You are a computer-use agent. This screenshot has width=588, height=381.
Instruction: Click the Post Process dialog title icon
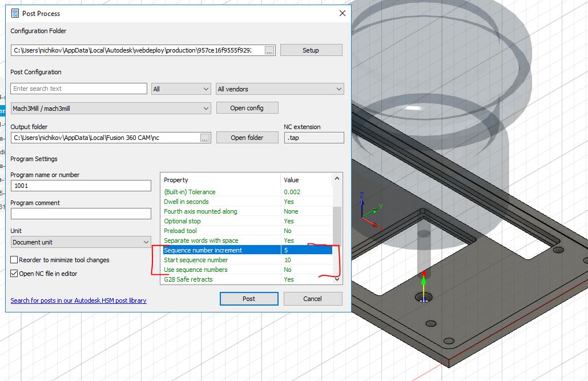[14, 13]
